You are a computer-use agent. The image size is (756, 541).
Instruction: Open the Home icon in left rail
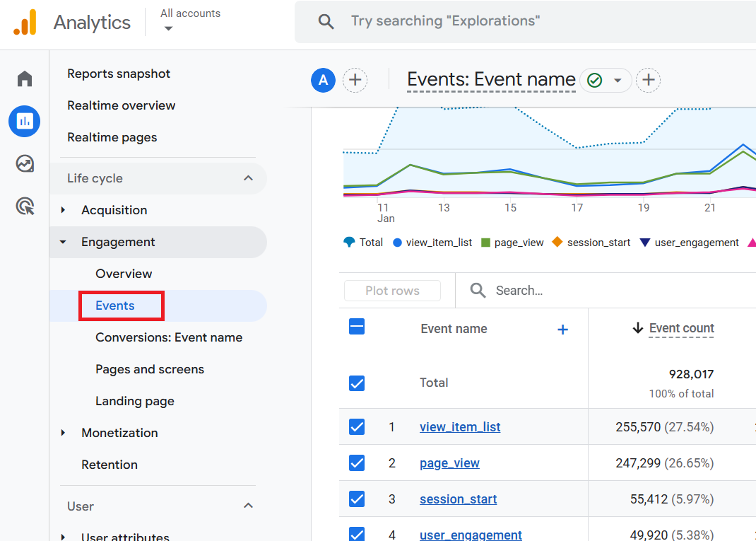coord(25,78)
